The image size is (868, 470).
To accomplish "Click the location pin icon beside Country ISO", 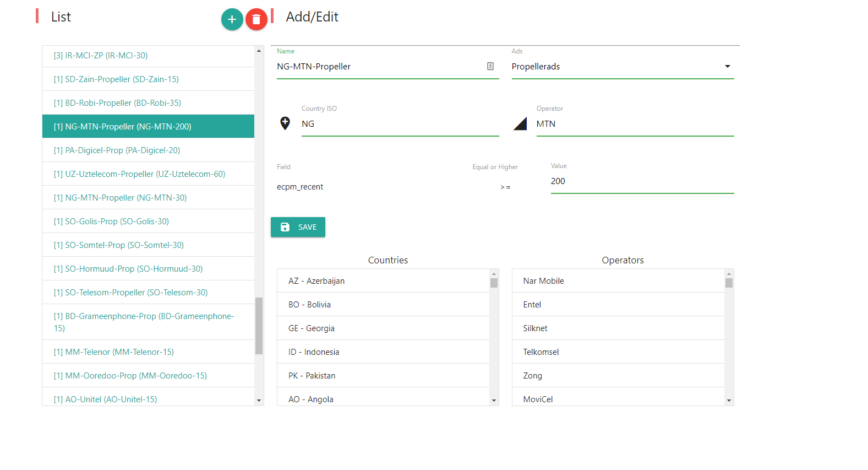I will 285,123.
